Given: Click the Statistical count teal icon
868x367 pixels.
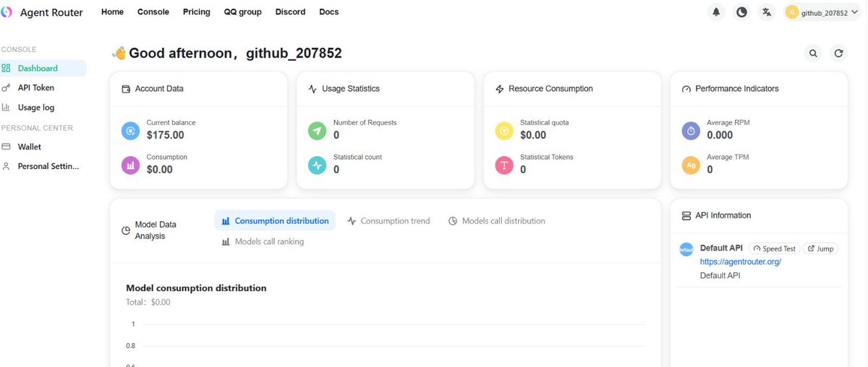Looking at the screenshot, I should pyautogui.click(x=318, y=165).
